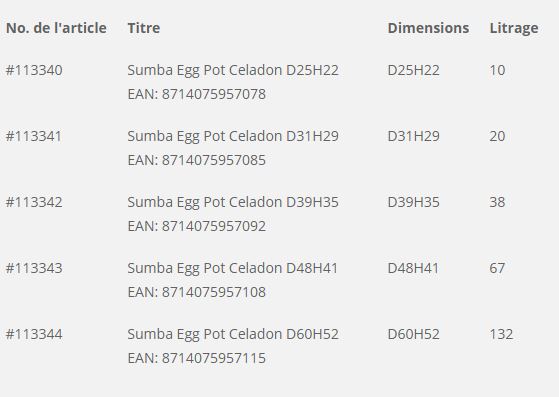
Task: Select article number #113340
Action: [x=34, y=70]
